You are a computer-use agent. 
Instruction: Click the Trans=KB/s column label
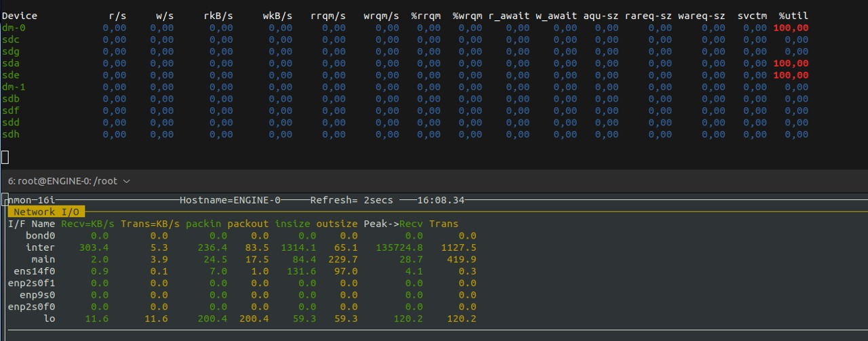pos(151,224)
